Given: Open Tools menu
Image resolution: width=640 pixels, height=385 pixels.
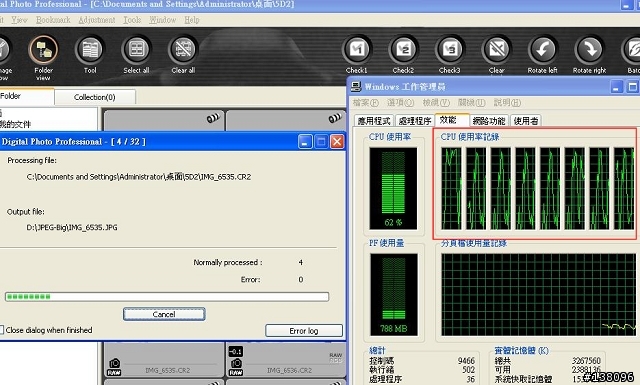Looking at the screenshot, I should tap(132, 20).
